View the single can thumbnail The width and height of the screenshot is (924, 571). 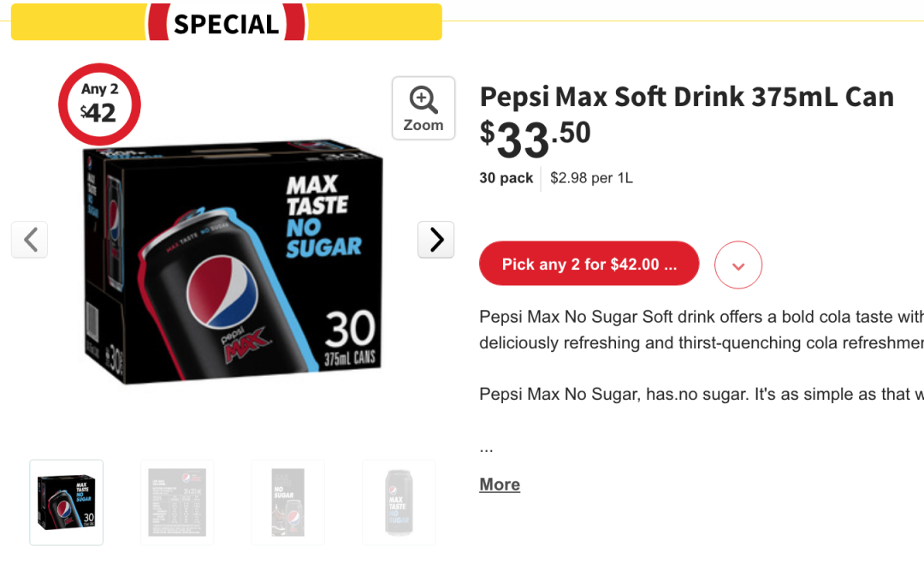(x=399, y=503)
